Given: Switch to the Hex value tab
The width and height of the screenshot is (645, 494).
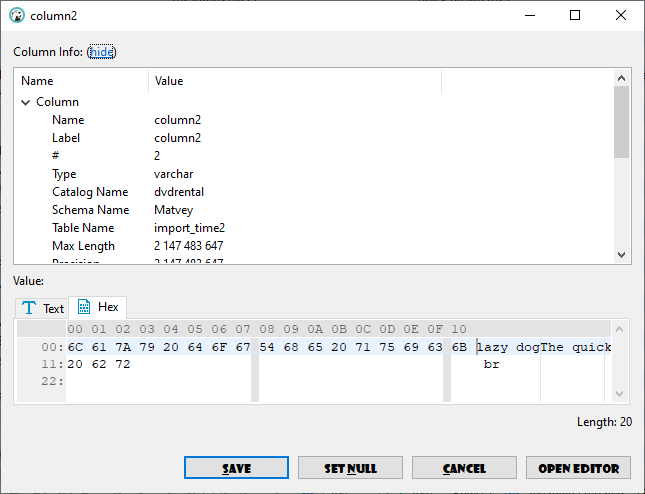Looking at the screenshot, I should click(x=97, y=307).
